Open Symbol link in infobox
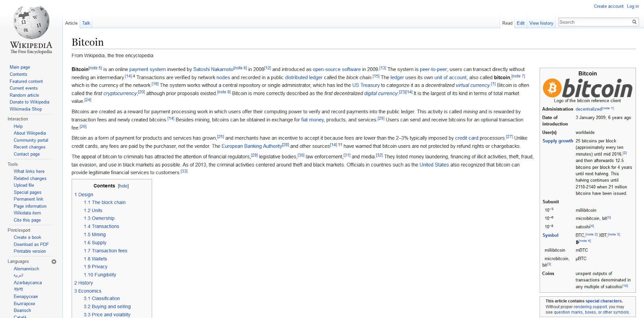 tap(550, 235)
